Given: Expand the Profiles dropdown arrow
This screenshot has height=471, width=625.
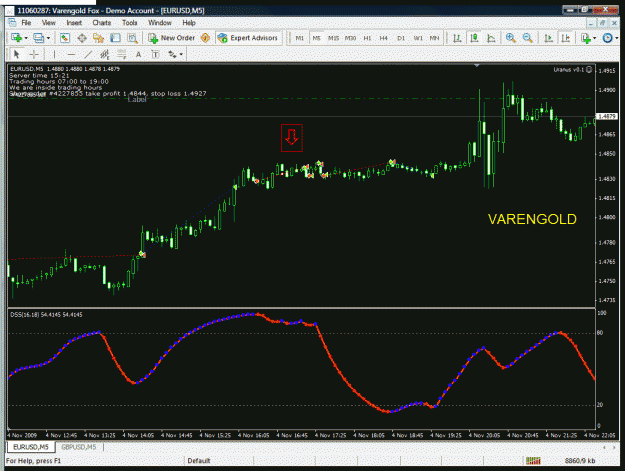Looking at the screenshot, I should tap(49, 38).
